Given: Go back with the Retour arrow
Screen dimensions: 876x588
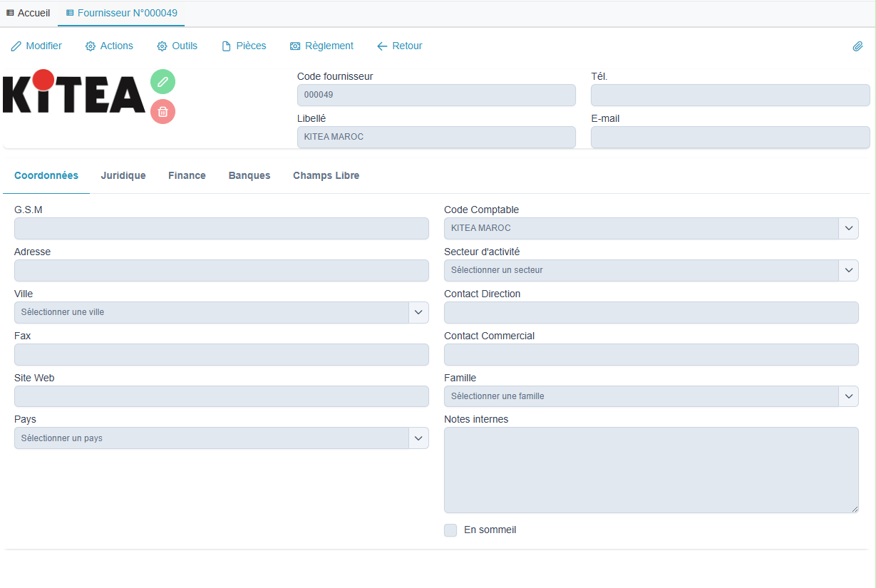Looking at the screenshot, I should [x=400, y=46].
